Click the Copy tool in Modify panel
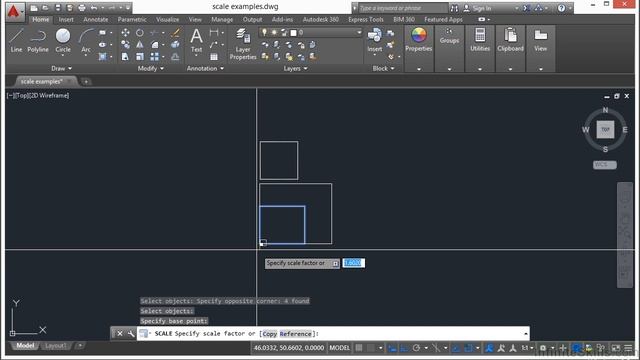Image resolution: width=640 pixels, height=360 pixels. coord(125,44)
